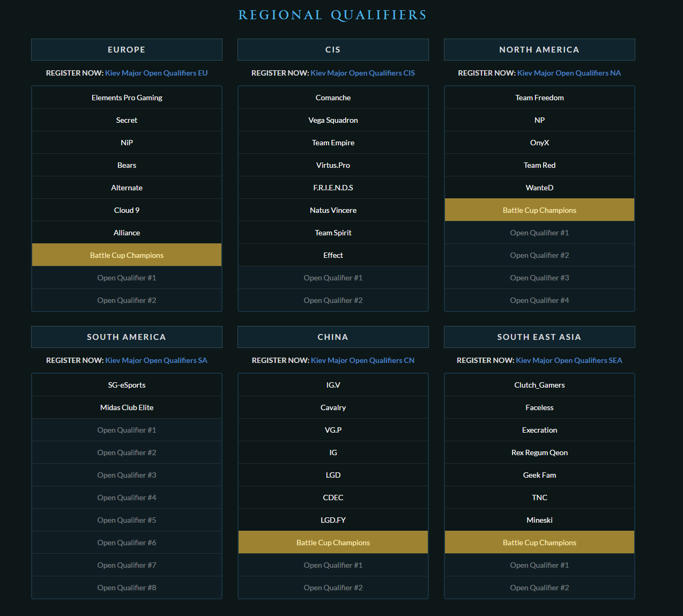Select the Rex Regum Qeon row

539,452
